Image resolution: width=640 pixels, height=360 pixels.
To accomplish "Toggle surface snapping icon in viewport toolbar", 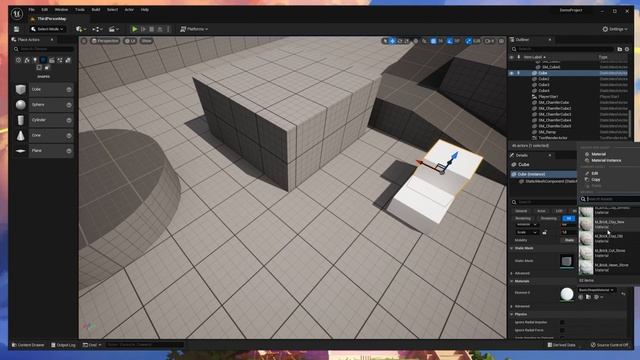I will (424, 41).
